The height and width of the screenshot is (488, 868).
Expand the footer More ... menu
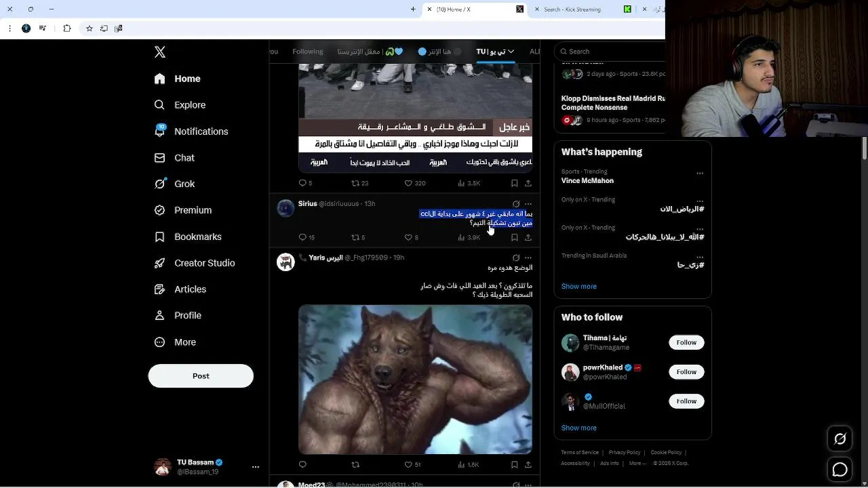click(x=637, y=464)
